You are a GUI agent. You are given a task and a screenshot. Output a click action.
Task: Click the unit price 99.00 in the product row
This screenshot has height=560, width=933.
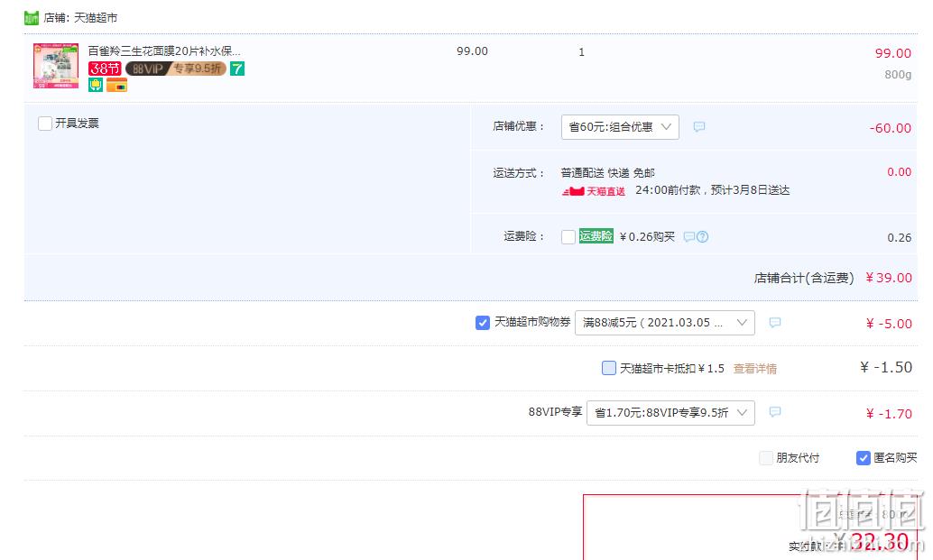click(472, 51)
